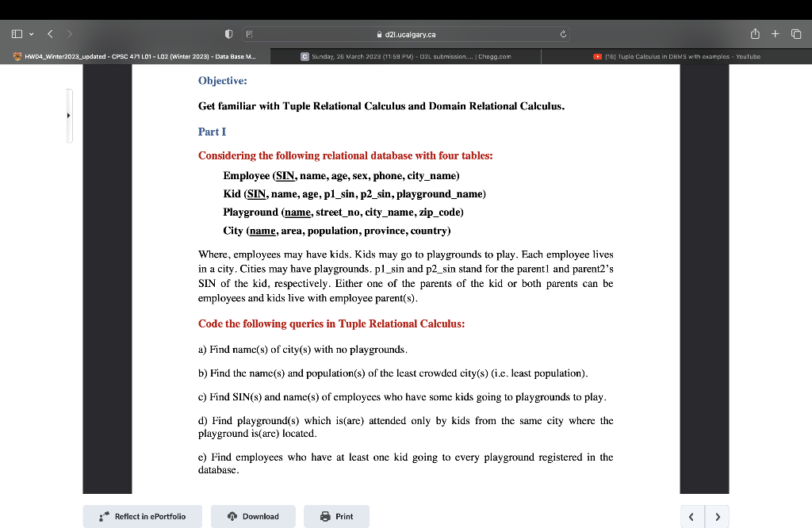The image size is (812, 528).
Task: Share the current page via the share icon
Action: tap(753, 34)
